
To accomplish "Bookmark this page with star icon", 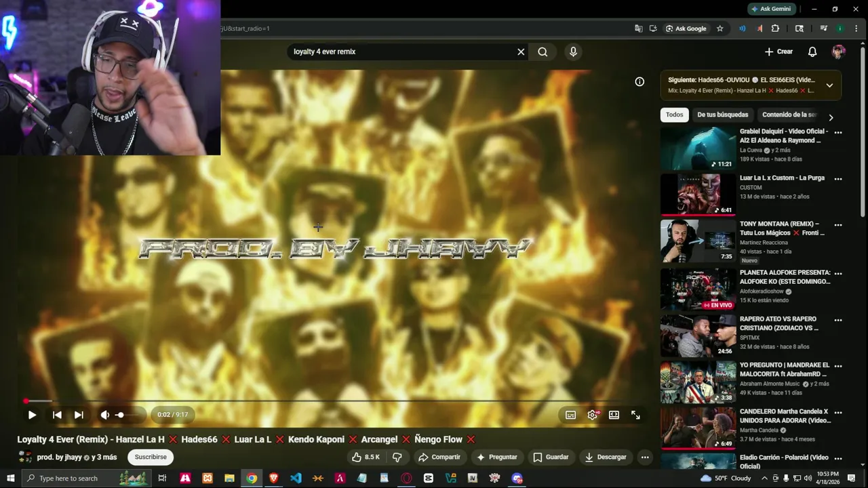I will coord(719,28).
